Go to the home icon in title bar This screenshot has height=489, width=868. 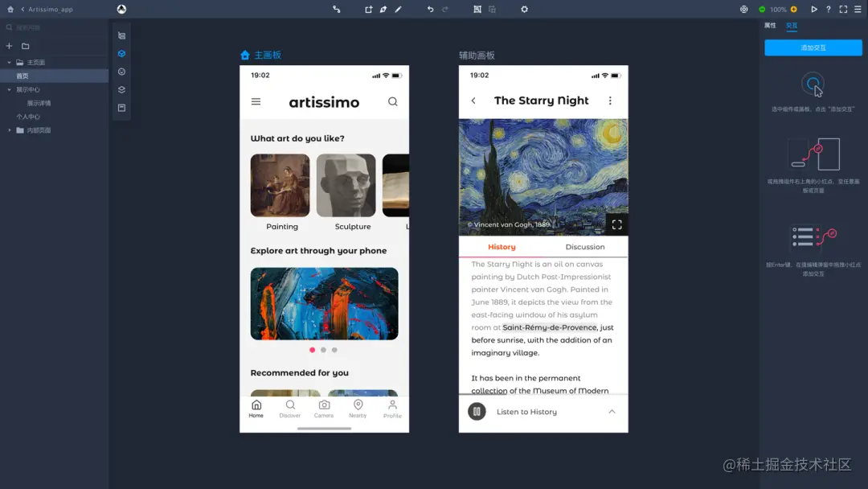pos(10,9)
